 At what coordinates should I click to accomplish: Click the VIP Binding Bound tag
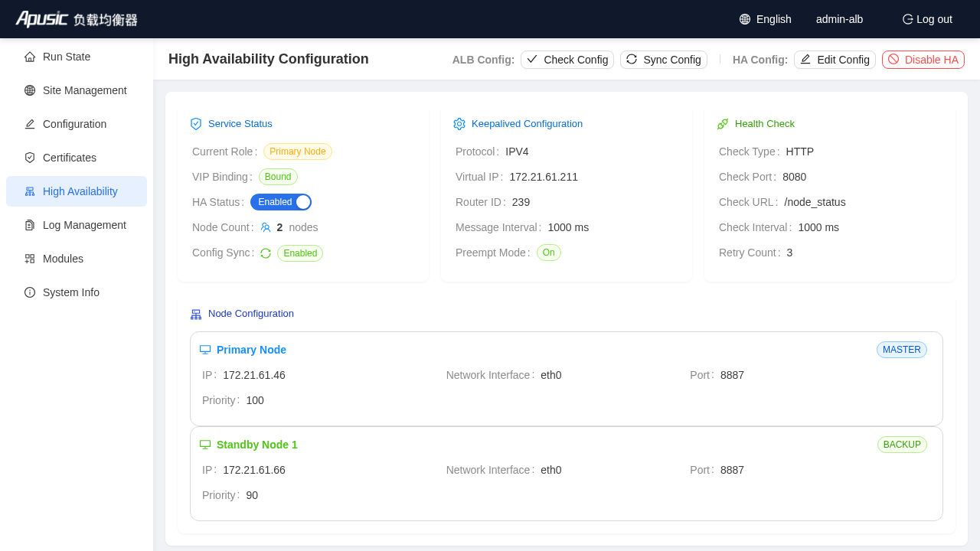pyautogui.click(x=278, y=177)
